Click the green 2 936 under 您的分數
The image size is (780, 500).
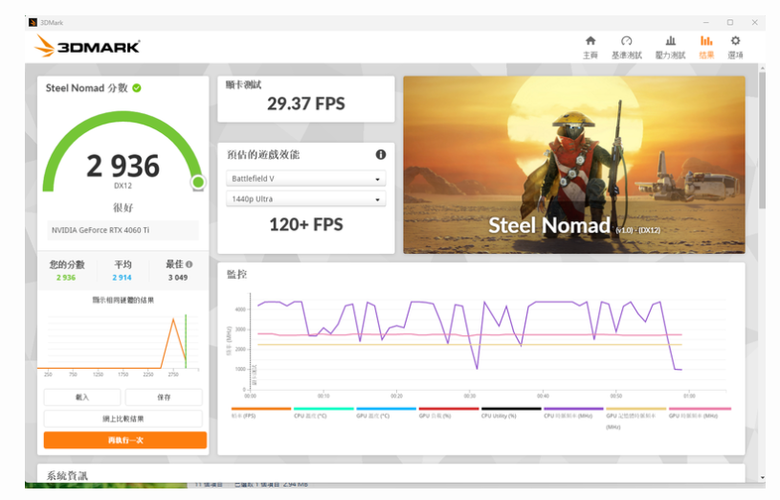pos(66,278)
